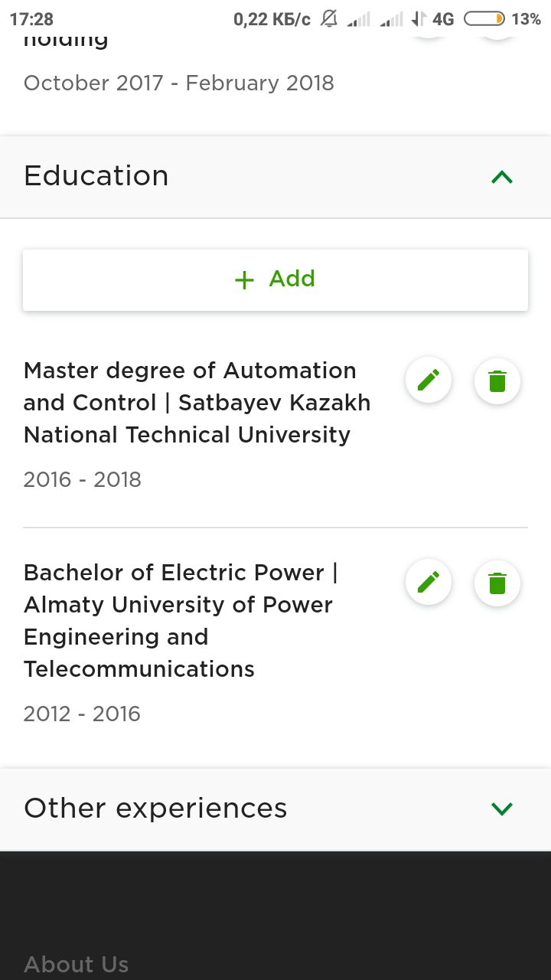Tap the 2012 - 2016 date range
This screenshot has width=551, height=980.
pyautogui.click(x=82, y=714)
